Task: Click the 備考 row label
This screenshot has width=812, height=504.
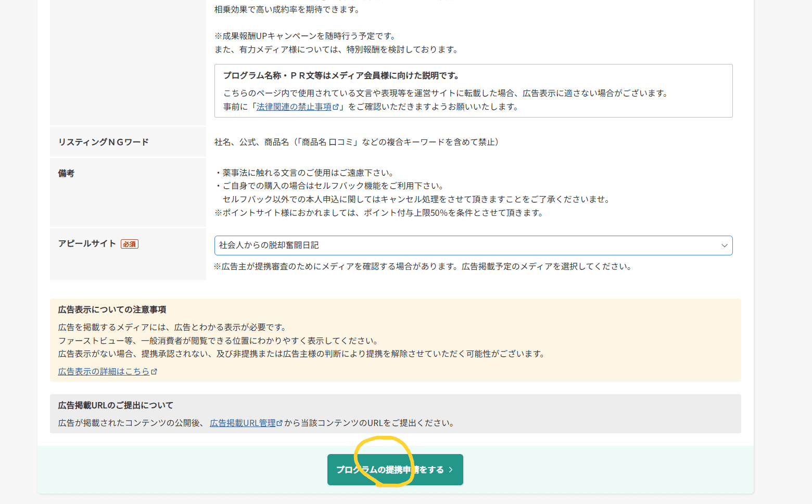Action: coord(66,173)
